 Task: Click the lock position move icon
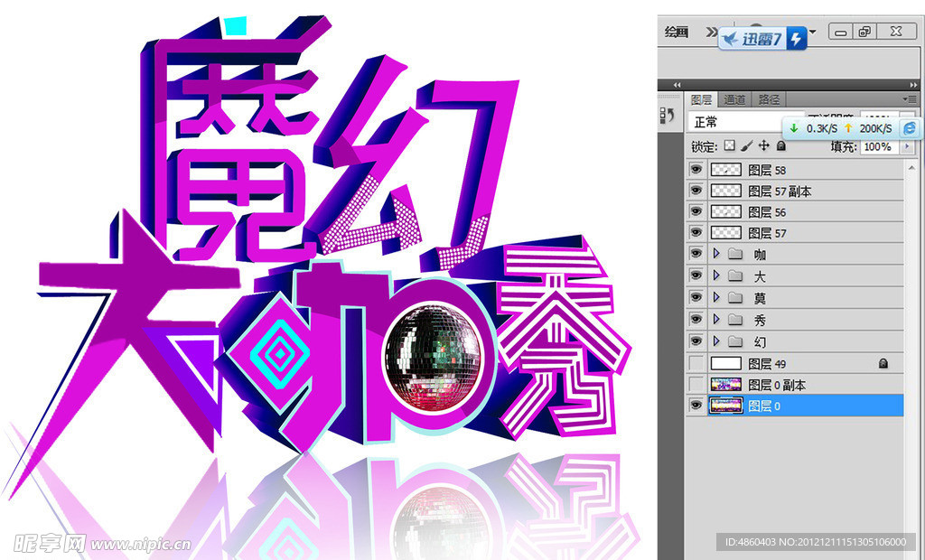coord(763,145)
